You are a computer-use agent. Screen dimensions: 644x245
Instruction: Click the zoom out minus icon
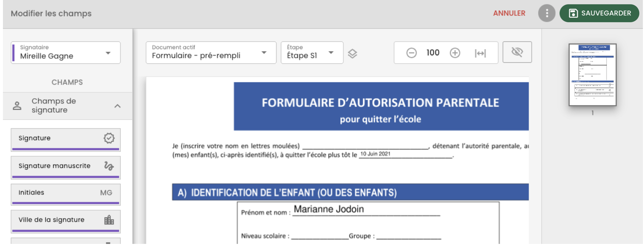(411, 53)
